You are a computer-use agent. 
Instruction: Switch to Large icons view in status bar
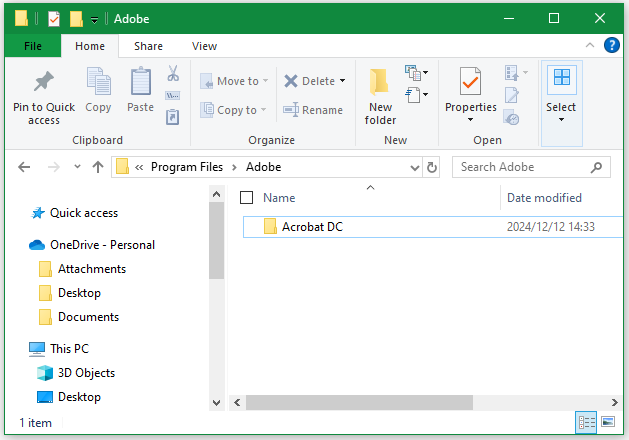pyautogui.click(x=608, y=422)
